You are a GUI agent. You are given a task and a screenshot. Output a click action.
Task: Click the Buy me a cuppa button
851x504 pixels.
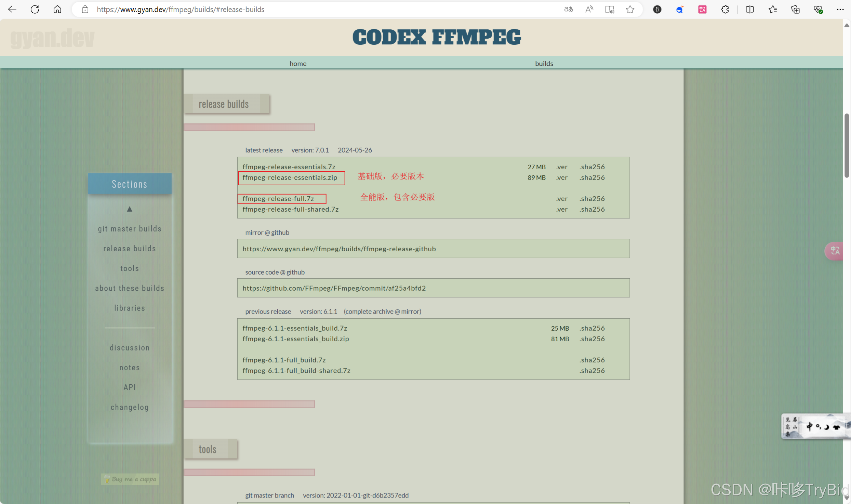pyautogui.click(x=130, y=479)
